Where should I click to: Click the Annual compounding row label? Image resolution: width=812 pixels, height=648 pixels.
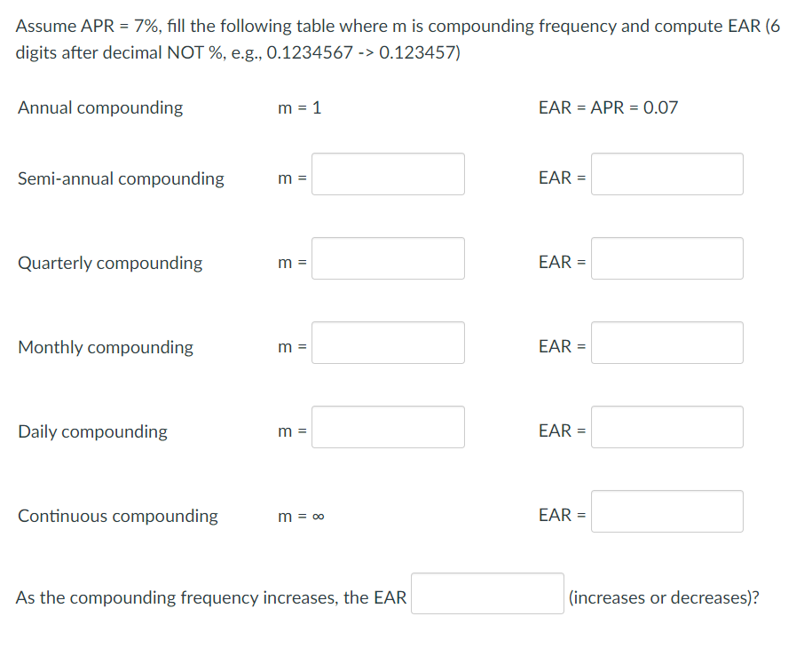pyautogui.click(x=99, y=107)
